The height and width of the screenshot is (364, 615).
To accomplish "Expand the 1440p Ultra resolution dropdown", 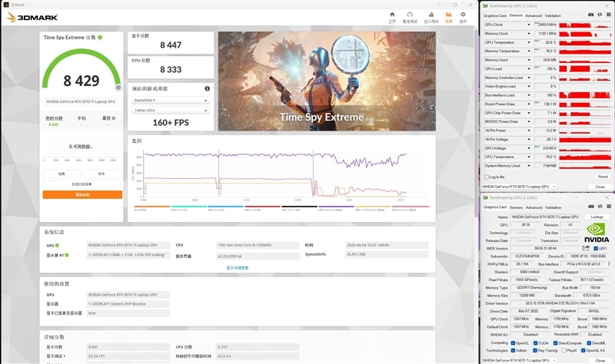I will pyautogui.click(x=170, y=111).
